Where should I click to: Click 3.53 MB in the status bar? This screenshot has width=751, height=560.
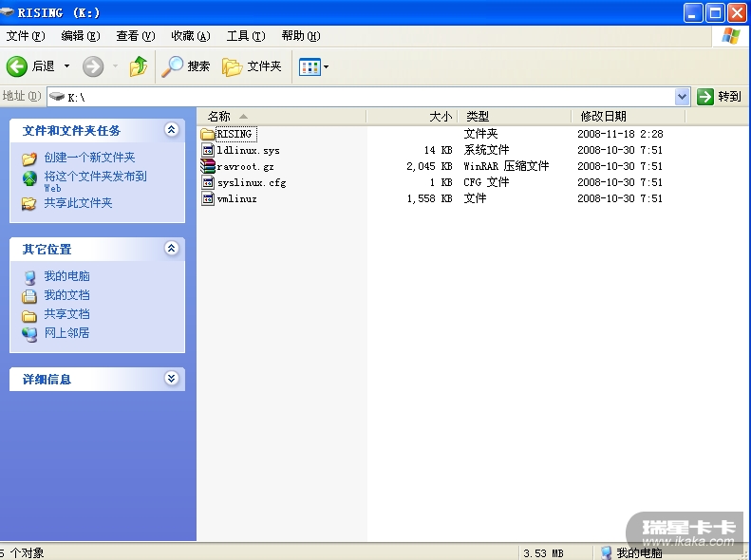coord(543,553)
